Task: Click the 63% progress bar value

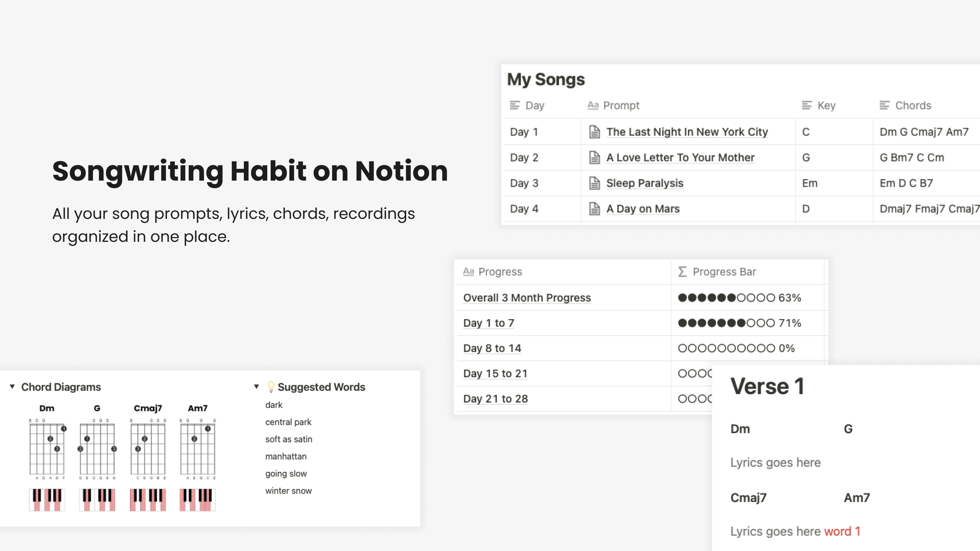Action: [x=740, y=298]
